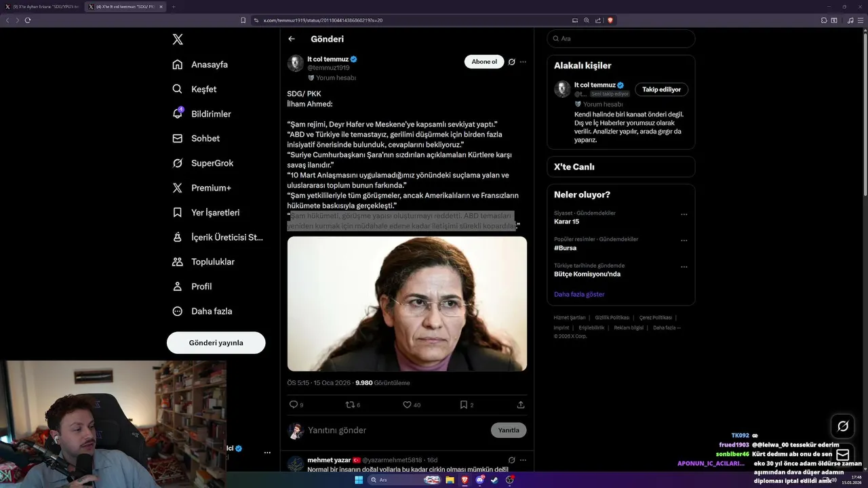
Task: Click Daha fazla göster link
Action: click(x=579, y=294)
